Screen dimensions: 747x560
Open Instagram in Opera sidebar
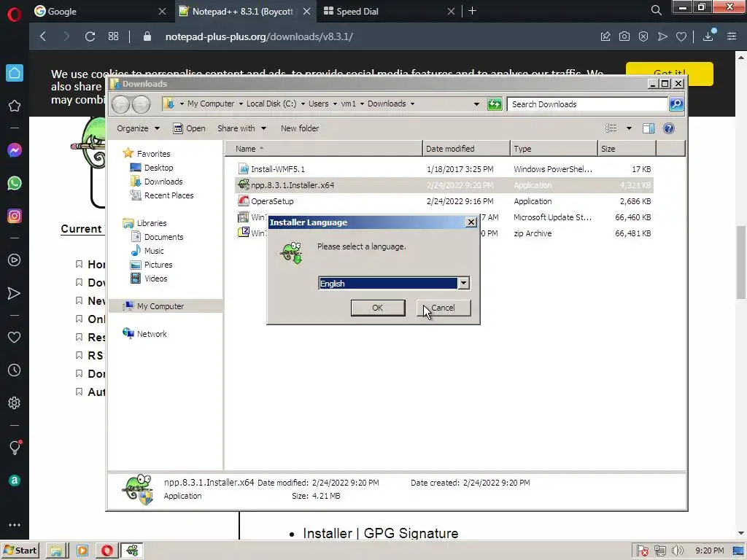point(15,216)
